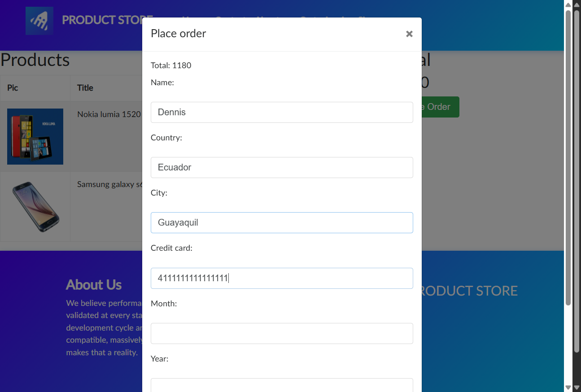Close the Place order dialog
The height and width of the screenshot is (392, 581).
tap(409, 34)
